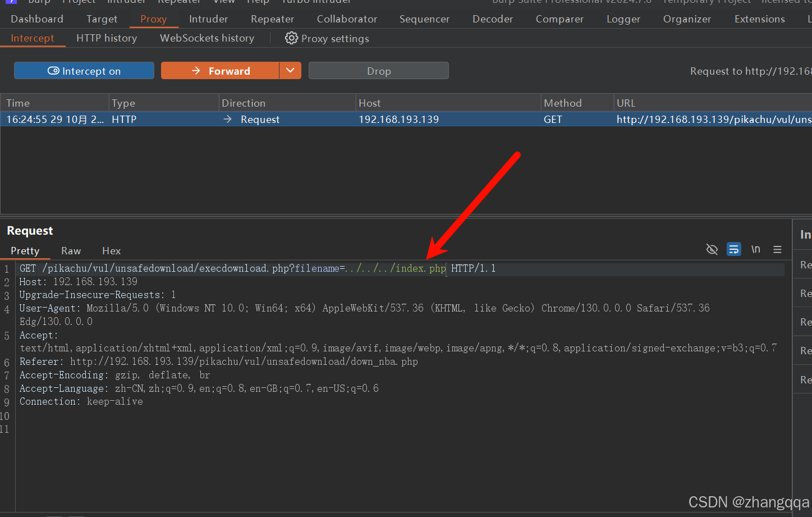The width and height of the screenshot is (812, 517).
Task: Select the 16:24:55 intercepted request row
Action: click(406, 120)
